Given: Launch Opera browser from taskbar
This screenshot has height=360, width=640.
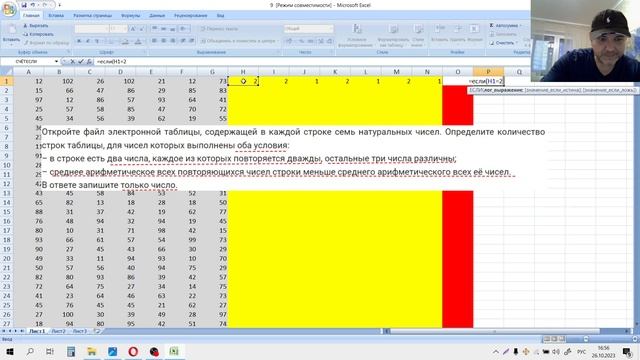Looking at the screenshot, I should (133, 351).
